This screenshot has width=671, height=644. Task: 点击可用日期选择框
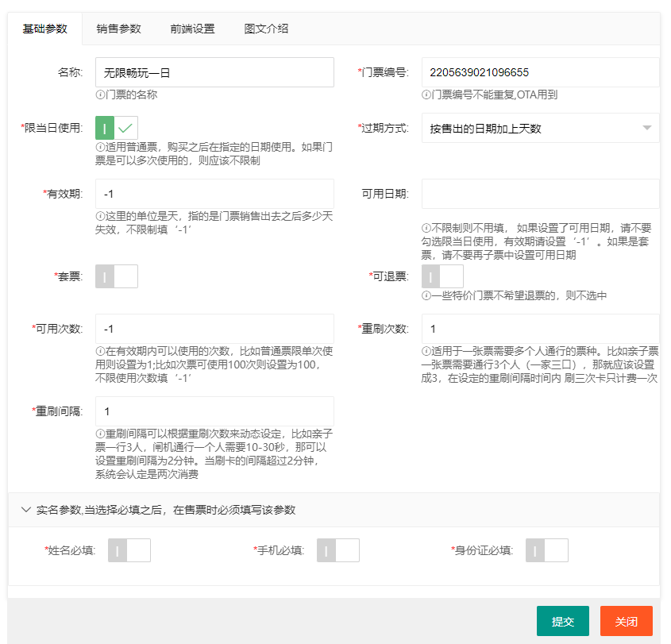coord(540,194)
